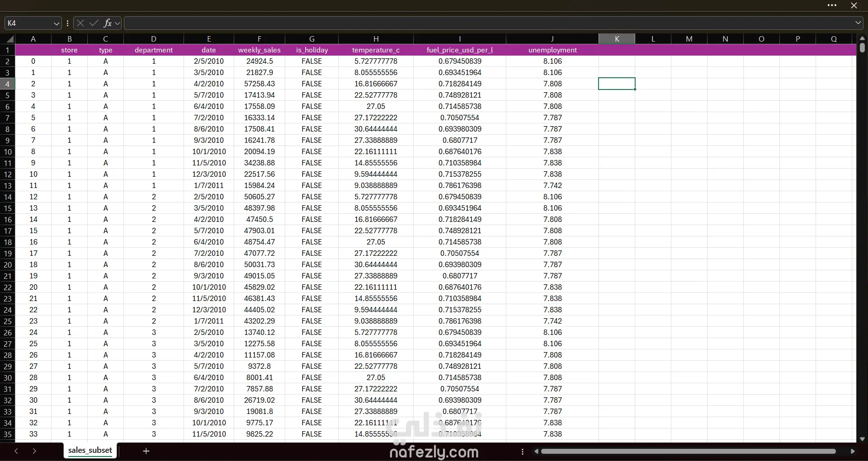Expand the formula bar chevron
Viewport: 868px width, 461px height.
(x=858, y=23)
